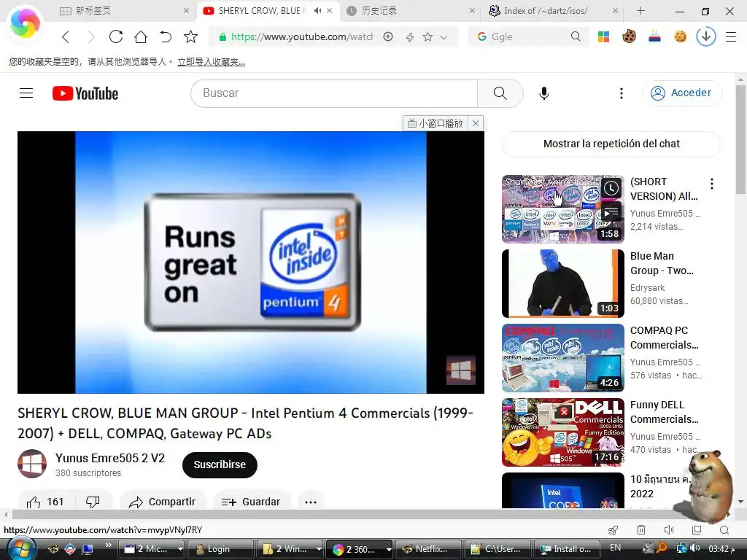747x560 pixels.
Task: Open the COMPAQ PC Commercials thumbnail
Action: point(562,357)
